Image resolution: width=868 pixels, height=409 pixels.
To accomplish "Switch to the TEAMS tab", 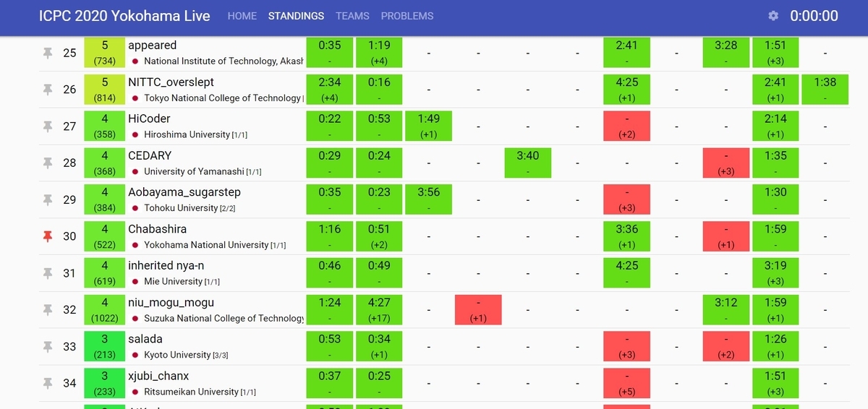I will click(352, 16).
